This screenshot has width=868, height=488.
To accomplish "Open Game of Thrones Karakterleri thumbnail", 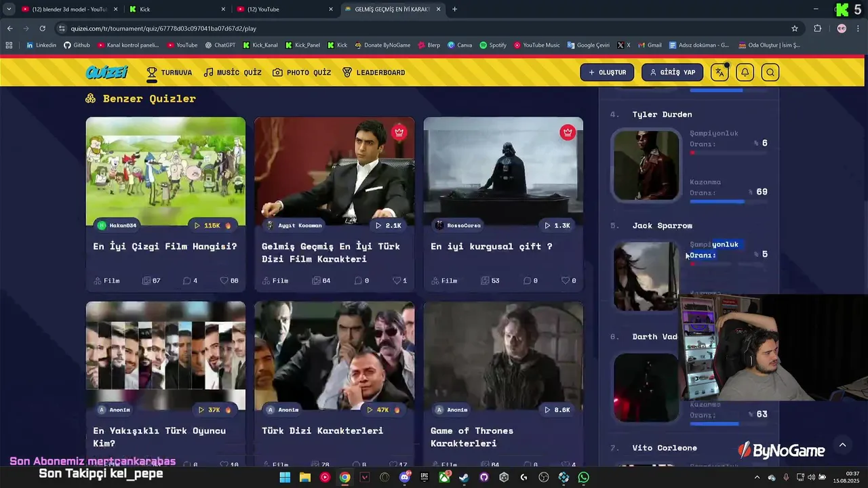I will coord(503,356).
